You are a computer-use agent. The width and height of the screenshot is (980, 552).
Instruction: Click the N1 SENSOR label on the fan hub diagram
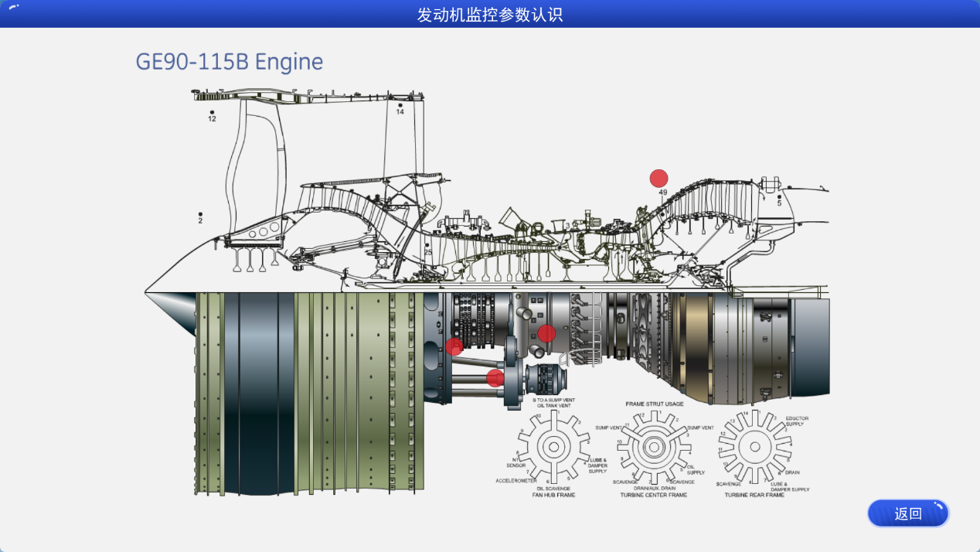tap(516, 462)
